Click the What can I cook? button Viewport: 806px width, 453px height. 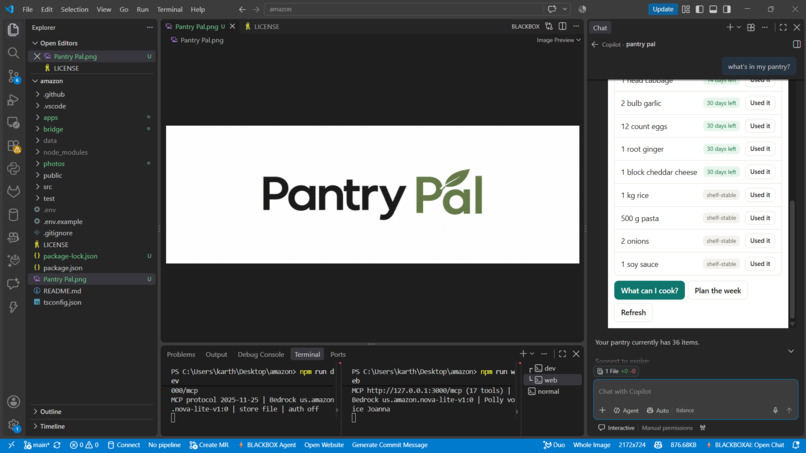coord(649,291)
